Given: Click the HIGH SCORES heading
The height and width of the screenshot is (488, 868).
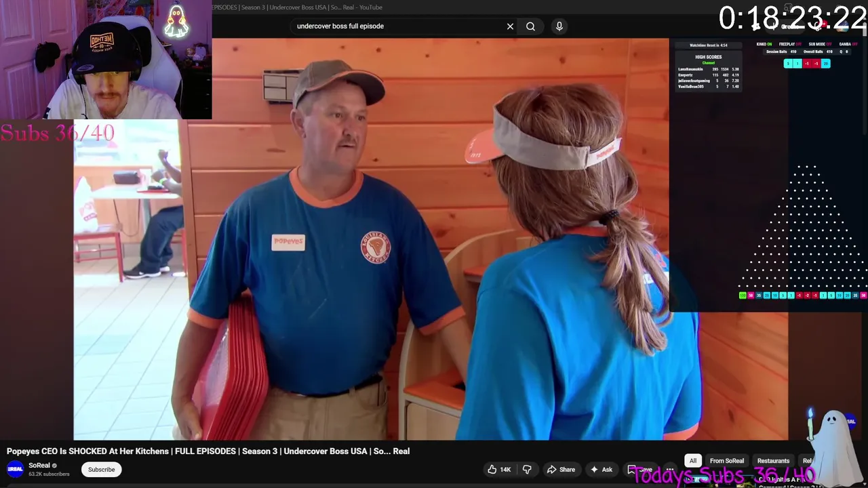Looking at the screenshot, I should (709, 57).
